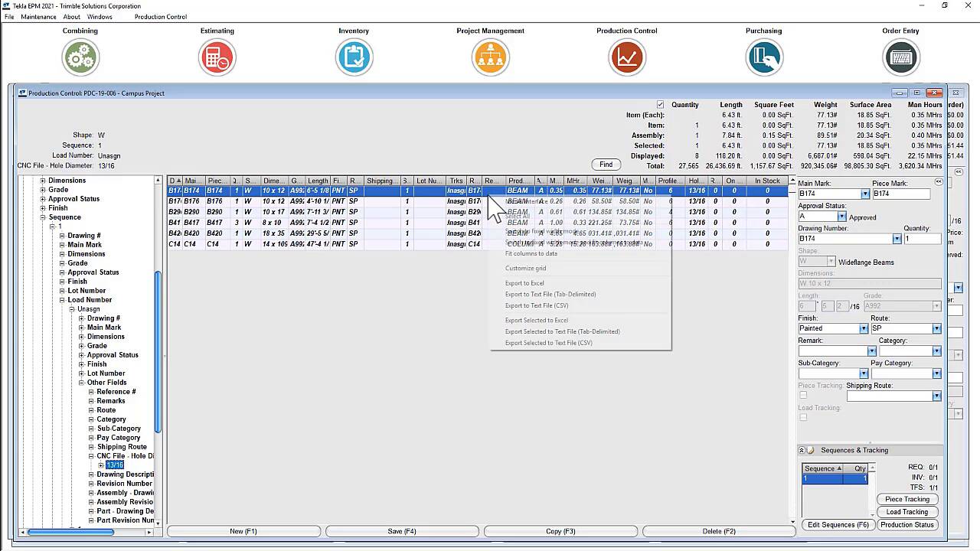Click the Load Tracking button

click(907, 512)
